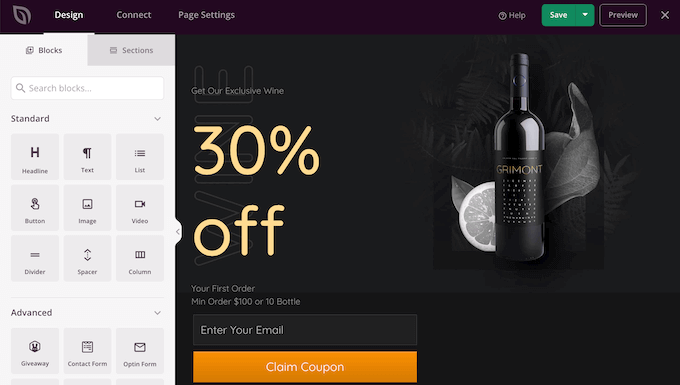
Task: Add a Video block
Action: [x=140, y=208]
